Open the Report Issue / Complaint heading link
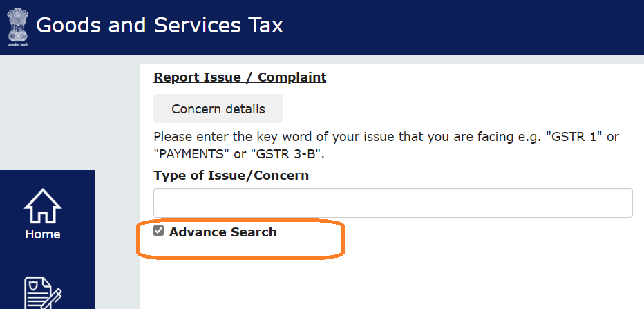 pyautogui.click(x=240, y=77)
